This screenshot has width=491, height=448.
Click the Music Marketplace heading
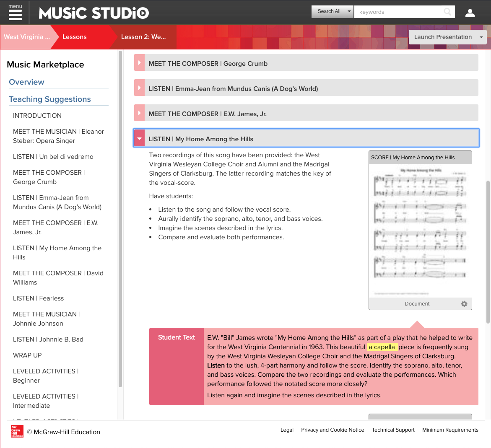coord(45,65)
